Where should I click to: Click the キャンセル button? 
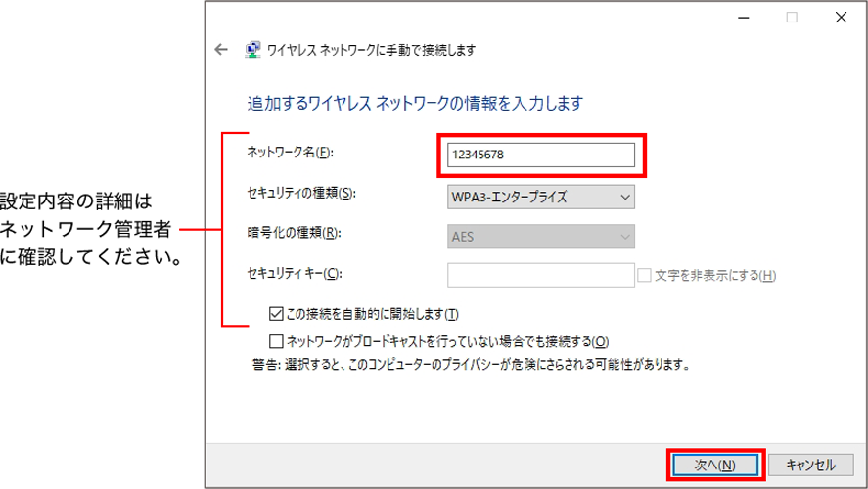(x=811, y=466)
